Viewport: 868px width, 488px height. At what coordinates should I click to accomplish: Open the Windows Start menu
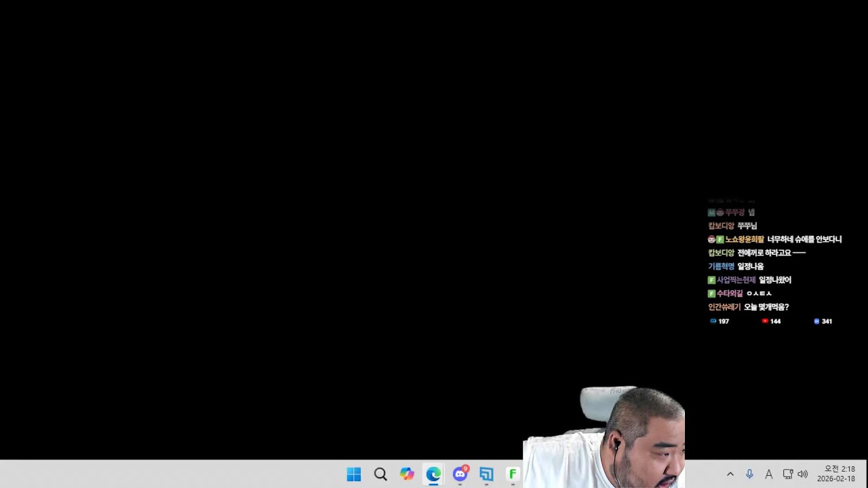coord(354,474)
